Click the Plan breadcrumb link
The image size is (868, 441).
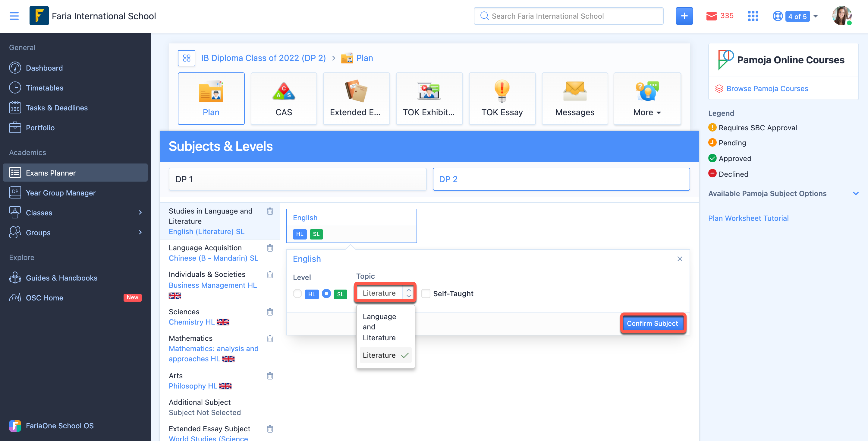[365, 58]
